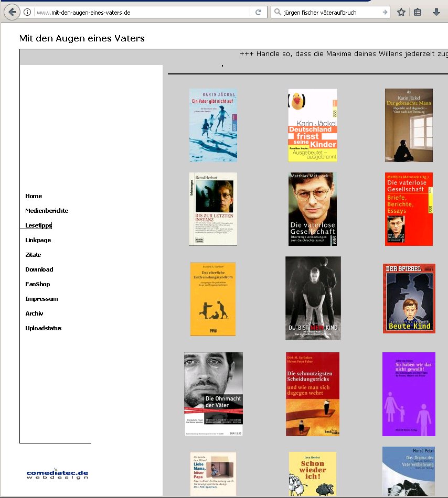The image size is (448, 498).
Task: Open the bookmarks list icon
Action: 418,12
